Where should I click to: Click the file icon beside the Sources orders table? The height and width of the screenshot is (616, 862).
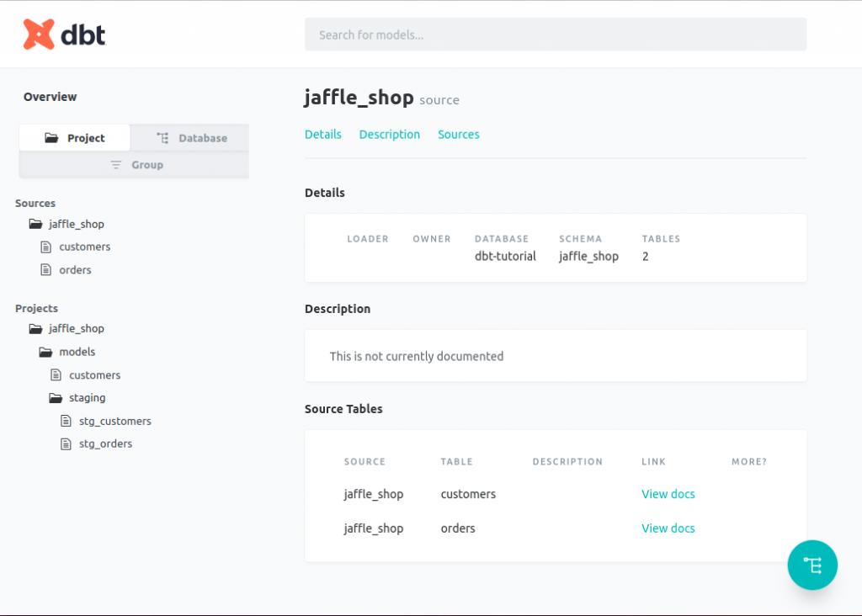point(46,270)
